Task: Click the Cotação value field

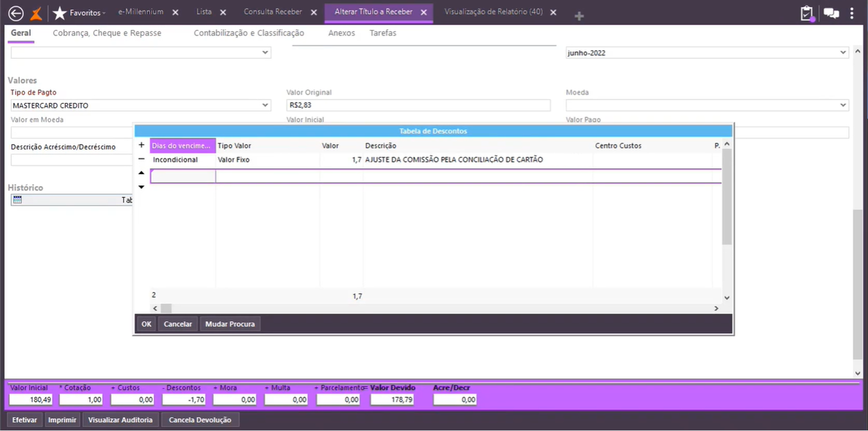Action: click(81, 400)
